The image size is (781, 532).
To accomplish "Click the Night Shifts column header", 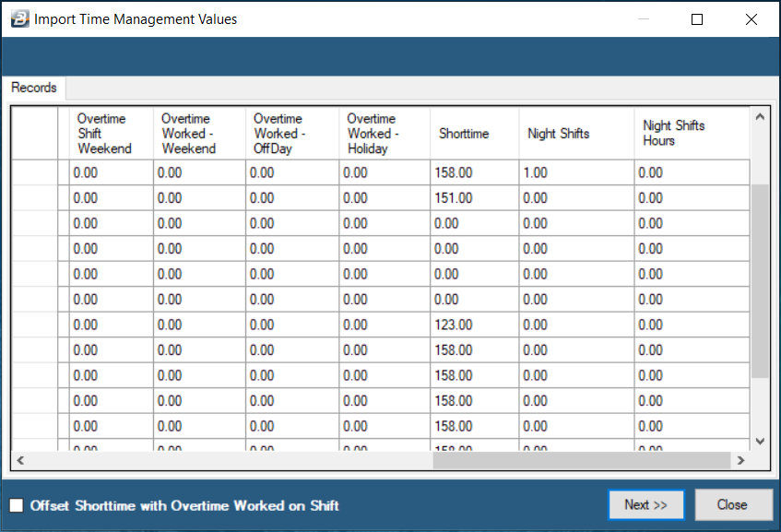I will (576, 134).
